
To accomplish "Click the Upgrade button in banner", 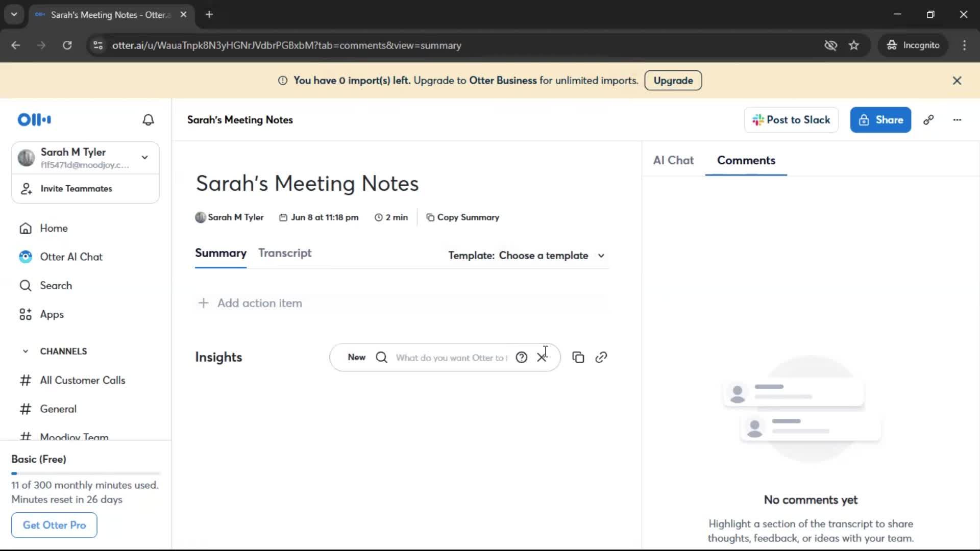I will (673, 81).
